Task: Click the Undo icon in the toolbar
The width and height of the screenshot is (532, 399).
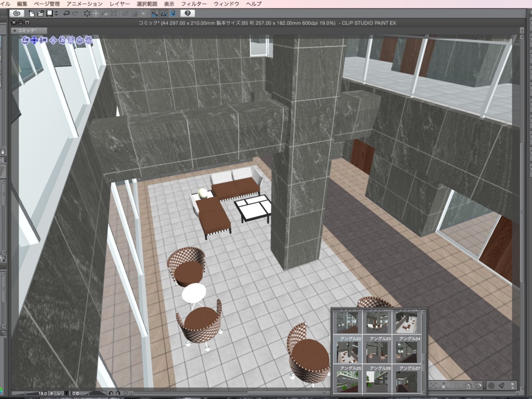Action: [x=66, y=15]
